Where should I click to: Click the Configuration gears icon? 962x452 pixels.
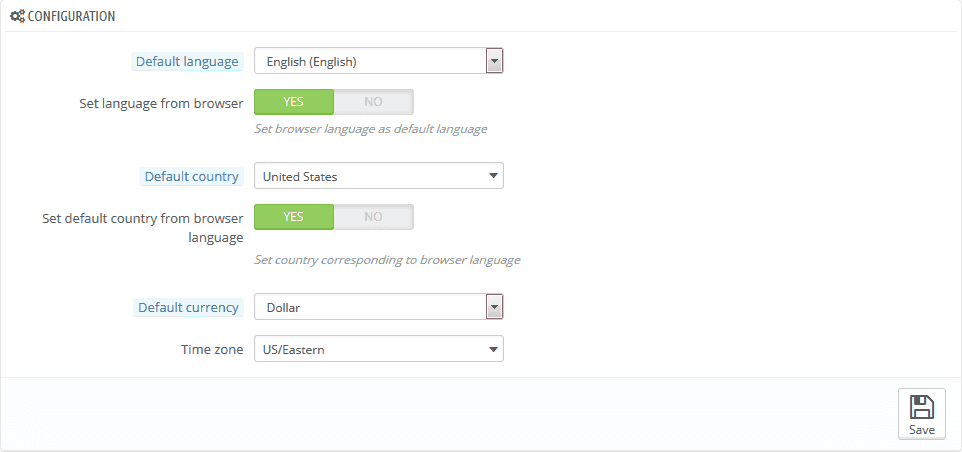(x=17, y=17)
